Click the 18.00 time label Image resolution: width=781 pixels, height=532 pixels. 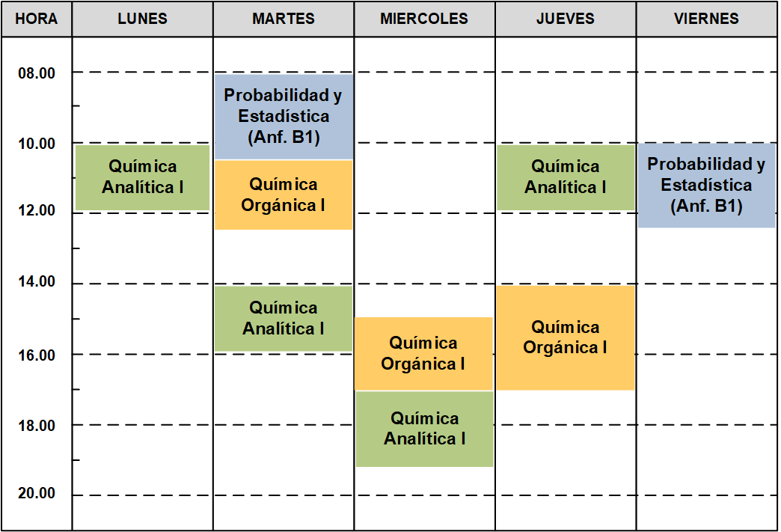click(x=37, y=426)
